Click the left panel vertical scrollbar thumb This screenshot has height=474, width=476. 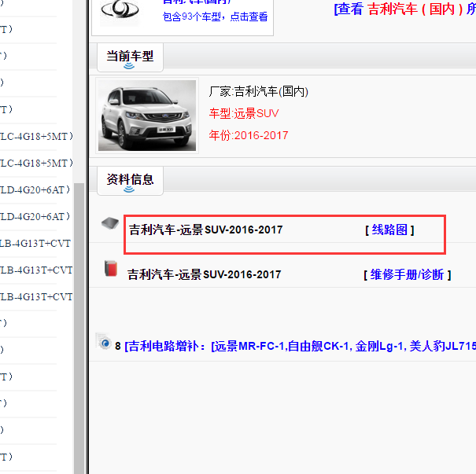(x=79, y=328)
